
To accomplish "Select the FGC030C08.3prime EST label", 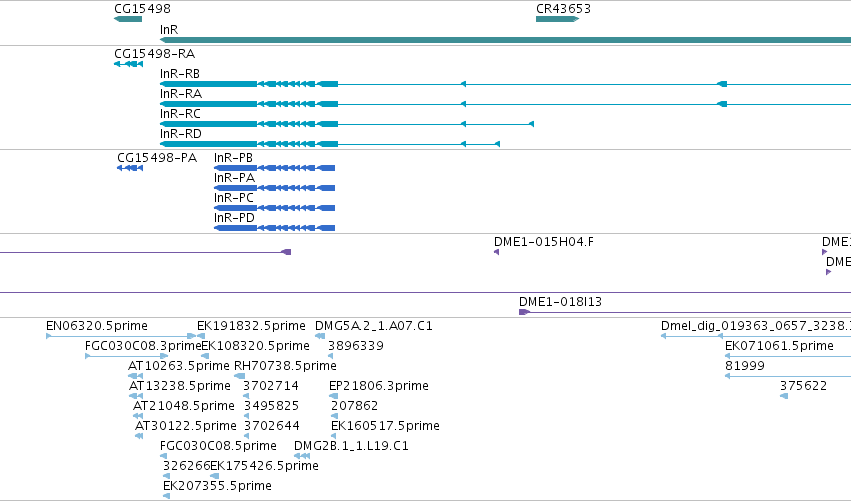I will click(x=143, y=346).
